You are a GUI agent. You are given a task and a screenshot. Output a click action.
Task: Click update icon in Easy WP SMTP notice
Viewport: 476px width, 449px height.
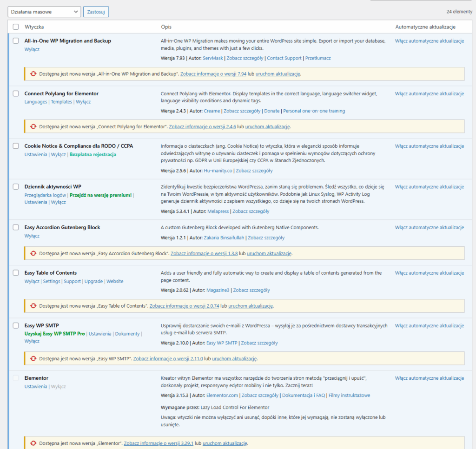pyautogui.click(x=33, y=359)
